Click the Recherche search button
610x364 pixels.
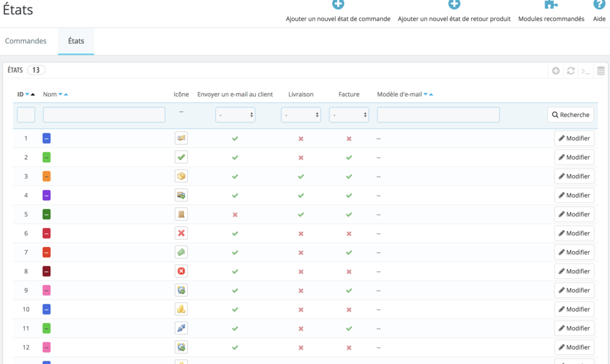coord(570,115)
